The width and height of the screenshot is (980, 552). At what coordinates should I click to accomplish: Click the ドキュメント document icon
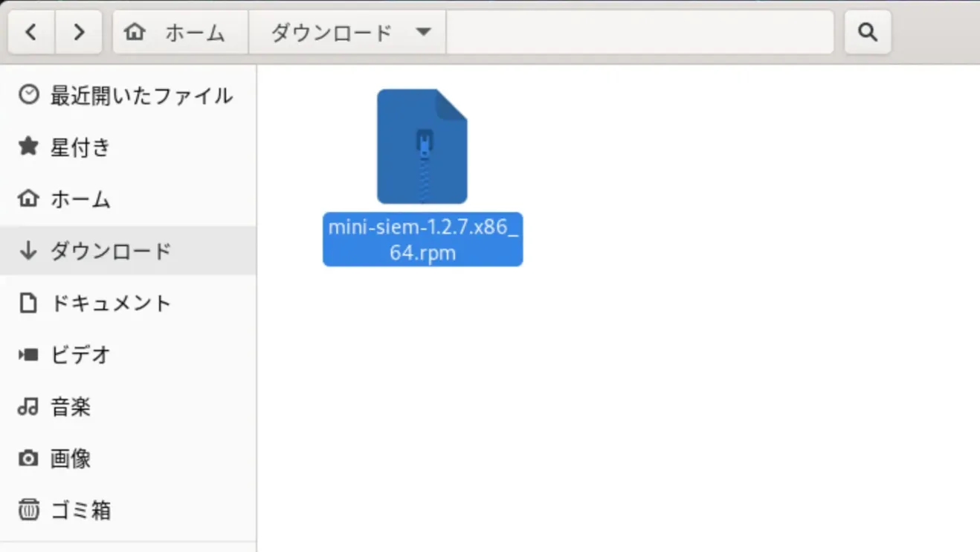[28, 303]
